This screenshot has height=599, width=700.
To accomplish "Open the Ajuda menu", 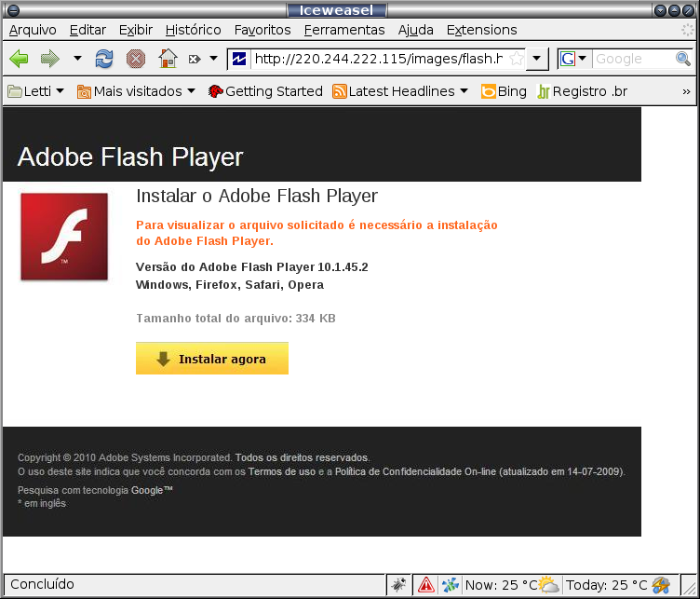I will point(415,30).
